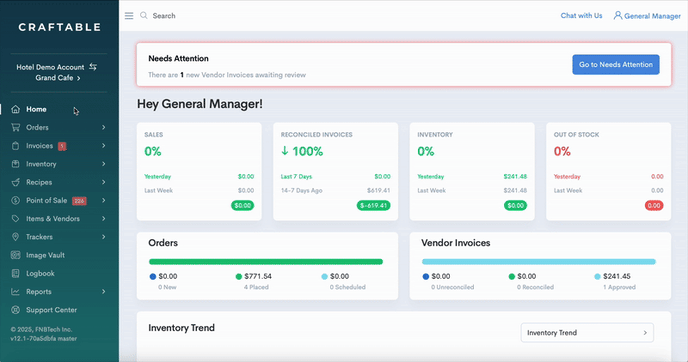
Task: Click 14-7 Days Ago label
Action: [301, 190]
